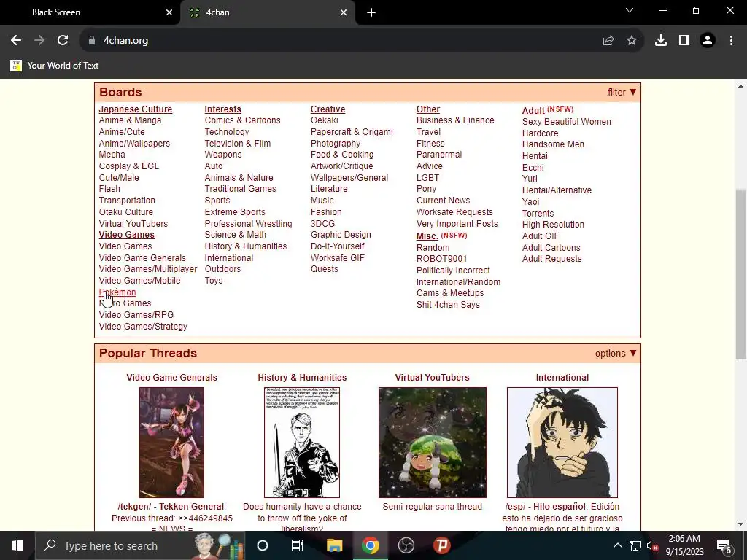Viewport: 747px width, 560px height.
Task: Click the Chrome taskbar icon
Action: click(x=370, y=545)
